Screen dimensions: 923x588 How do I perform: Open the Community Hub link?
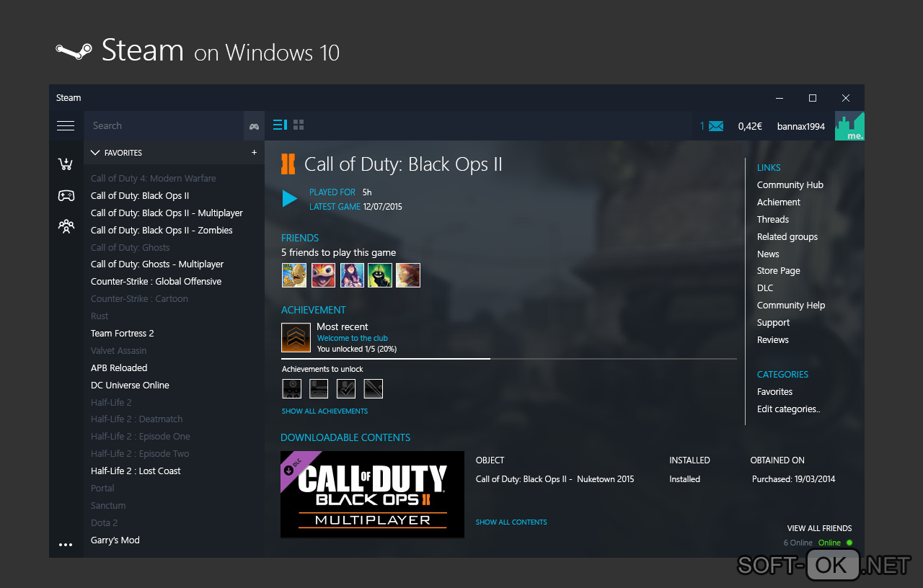[x=790, y=185]
